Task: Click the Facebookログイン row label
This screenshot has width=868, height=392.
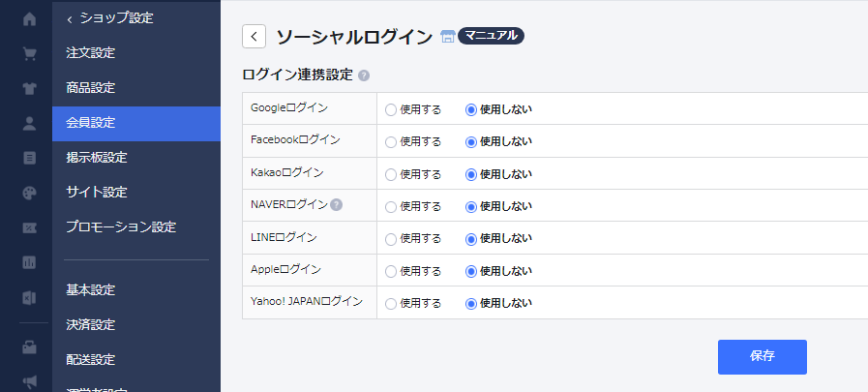Action: point(295,140)
